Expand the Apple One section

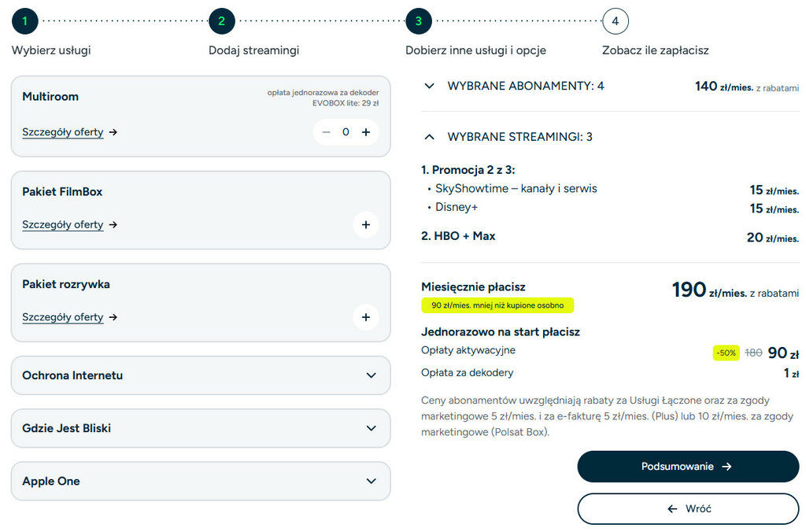pyautogui.click(x=372, y=481)
